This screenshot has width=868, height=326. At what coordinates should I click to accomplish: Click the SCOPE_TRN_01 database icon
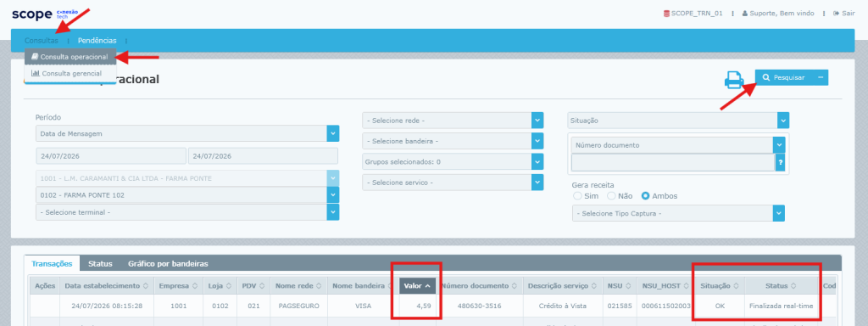(x=666, y=14)
